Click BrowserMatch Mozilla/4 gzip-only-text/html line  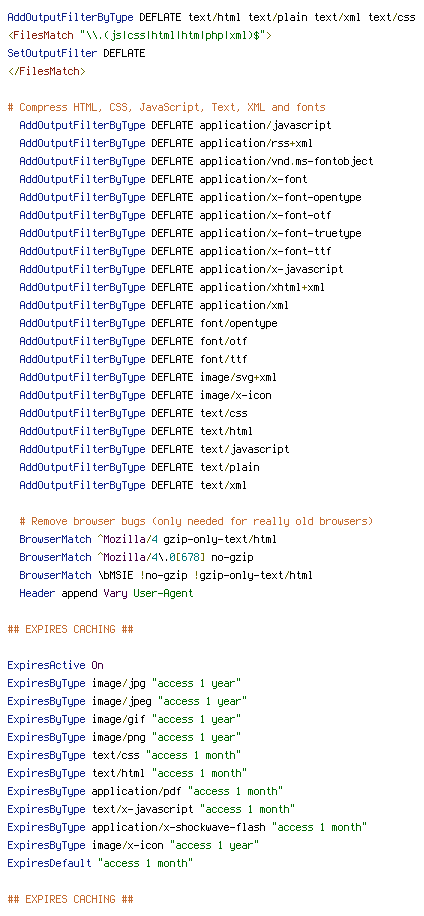point(148,539)
